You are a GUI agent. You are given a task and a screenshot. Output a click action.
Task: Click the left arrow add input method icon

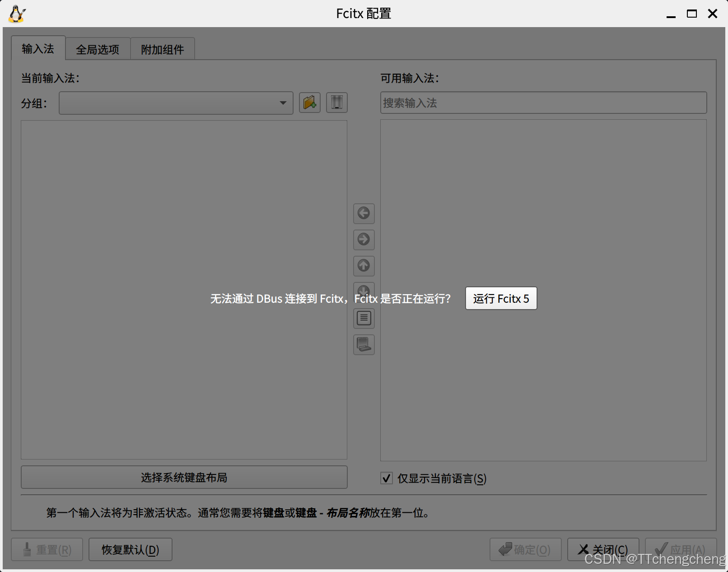[x=364, y=213]
